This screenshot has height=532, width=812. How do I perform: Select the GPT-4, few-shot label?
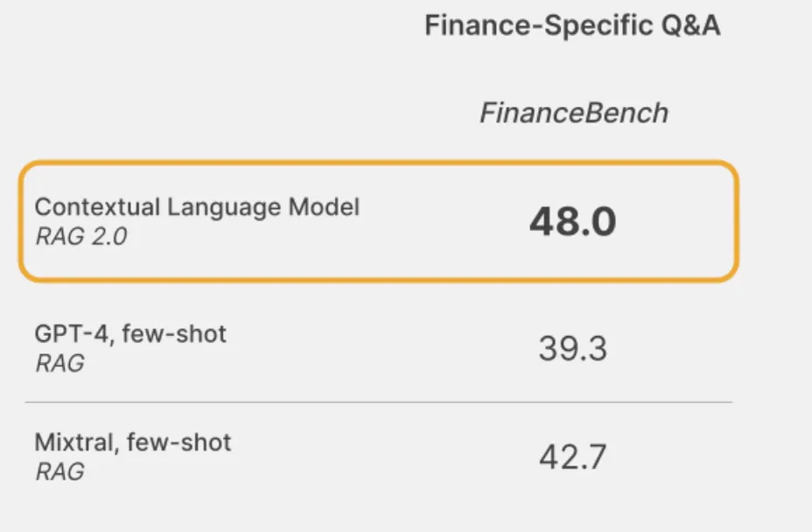130,333
